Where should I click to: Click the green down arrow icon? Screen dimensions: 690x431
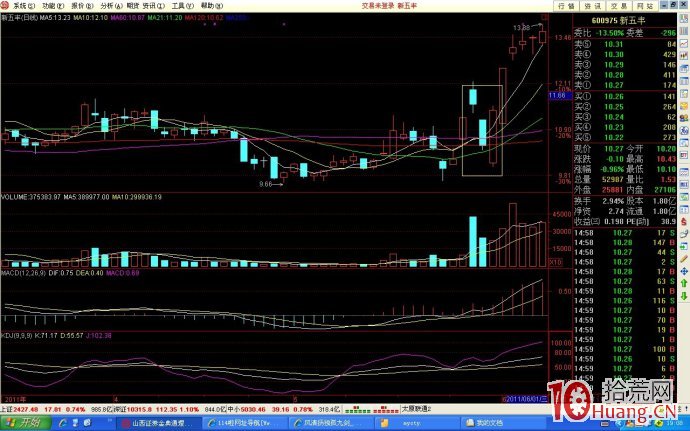(x=684, y=297)
